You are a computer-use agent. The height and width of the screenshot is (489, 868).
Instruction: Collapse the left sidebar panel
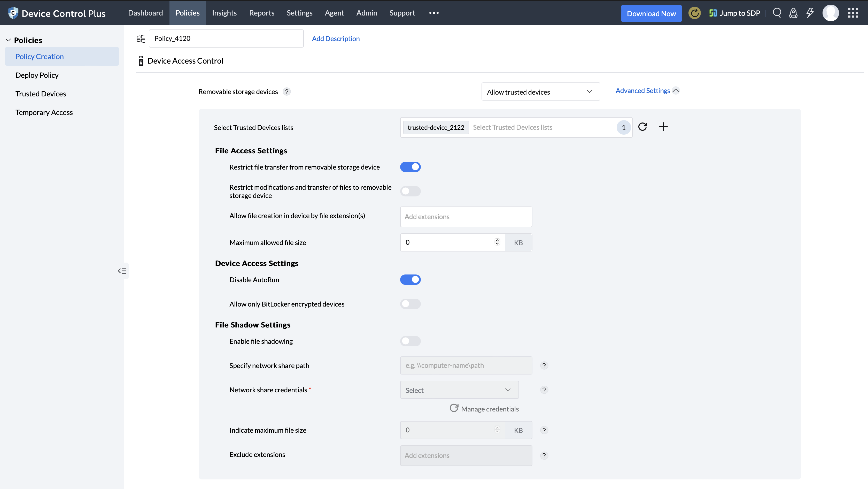122,271
